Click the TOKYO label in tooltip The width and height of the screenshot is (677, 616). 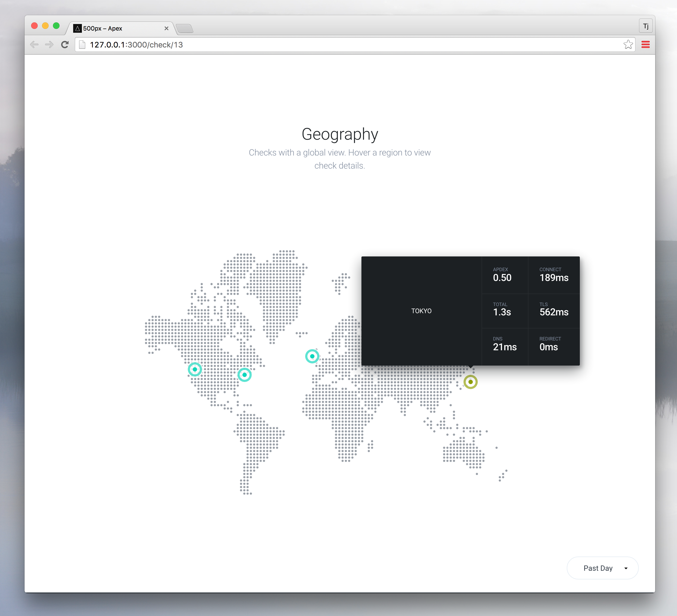[x=421, y=311]
